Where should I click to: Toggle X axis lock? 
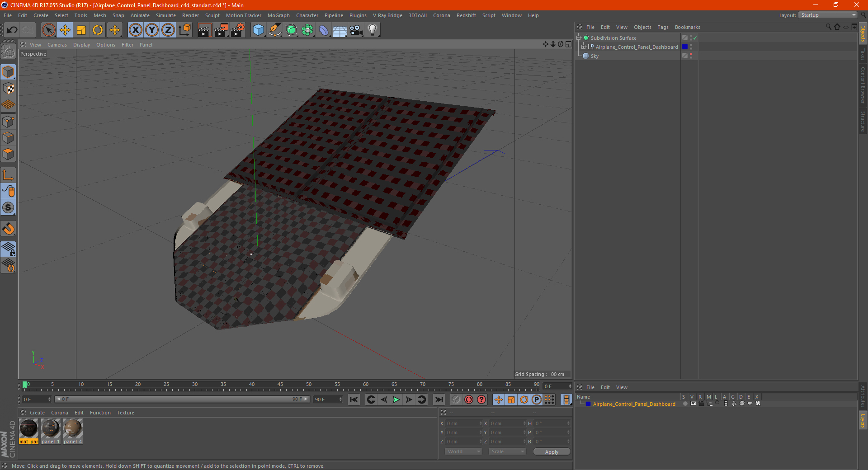coord(135,30)
